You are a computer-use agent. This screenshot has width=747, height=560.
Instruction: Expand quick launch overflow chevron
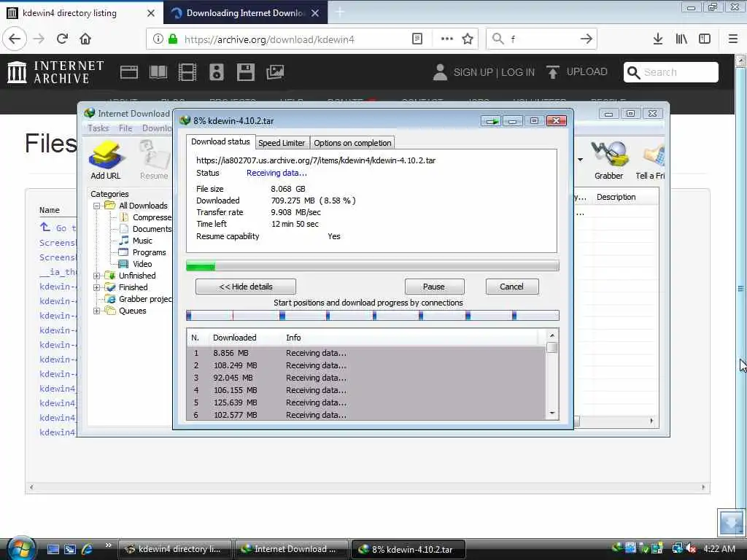pos(108,545)
